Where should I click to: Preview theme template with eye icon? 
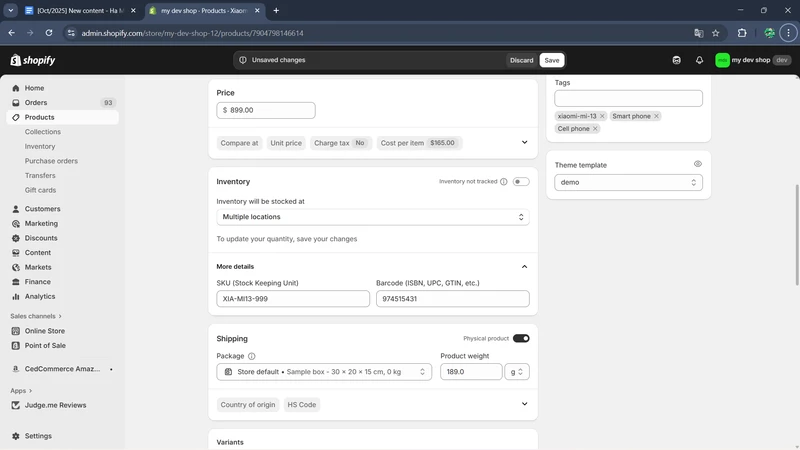coord(698,164)
